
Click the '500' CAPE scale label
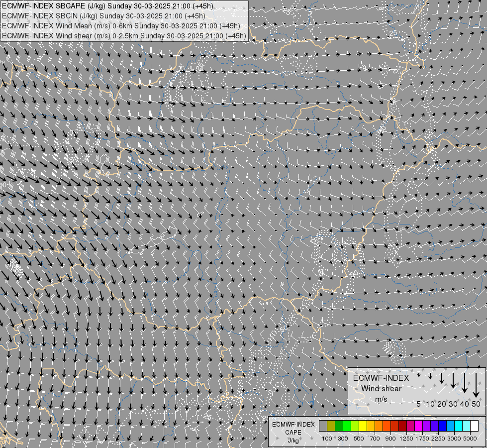[359, 439]
